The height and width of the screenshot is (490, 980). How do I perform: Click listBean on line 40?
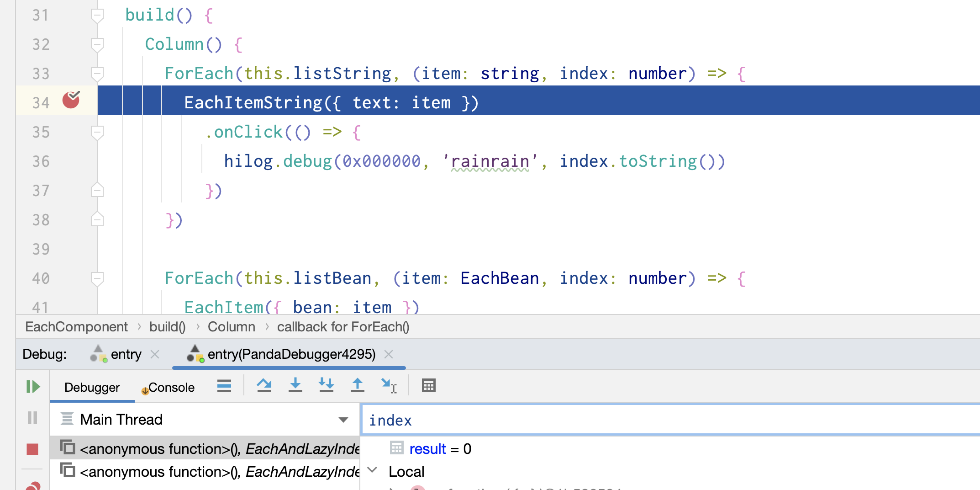332,278
